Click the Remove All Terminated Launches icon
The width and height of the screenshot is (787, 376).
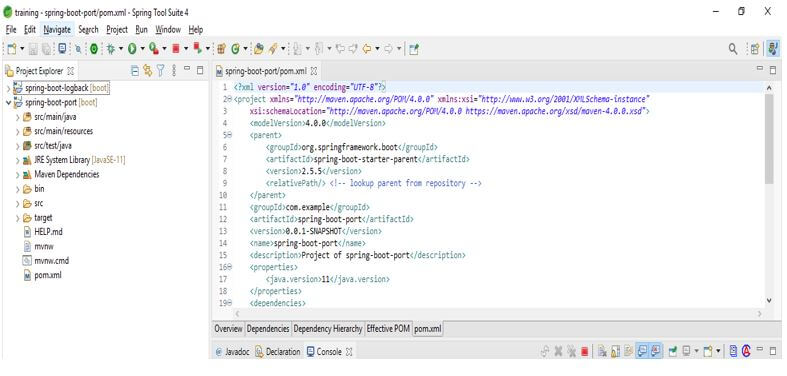tap(571, 352)
